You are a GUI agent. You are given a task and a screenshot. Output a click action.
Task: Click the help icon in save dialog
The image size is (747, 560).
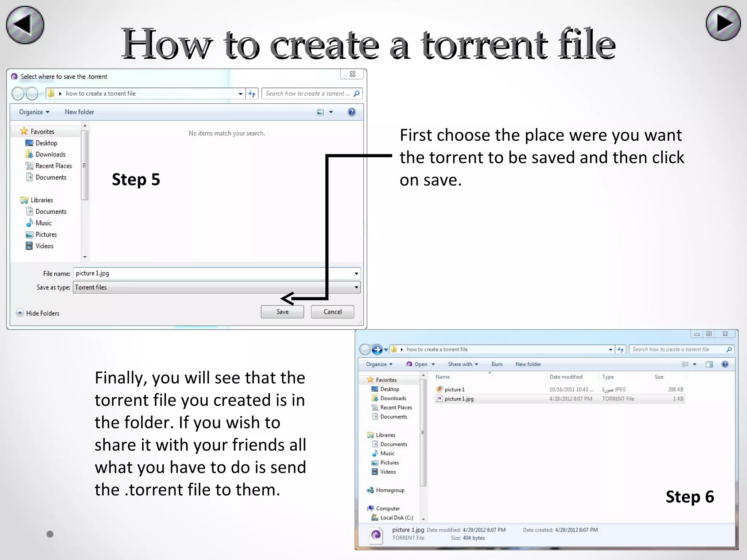352,112
